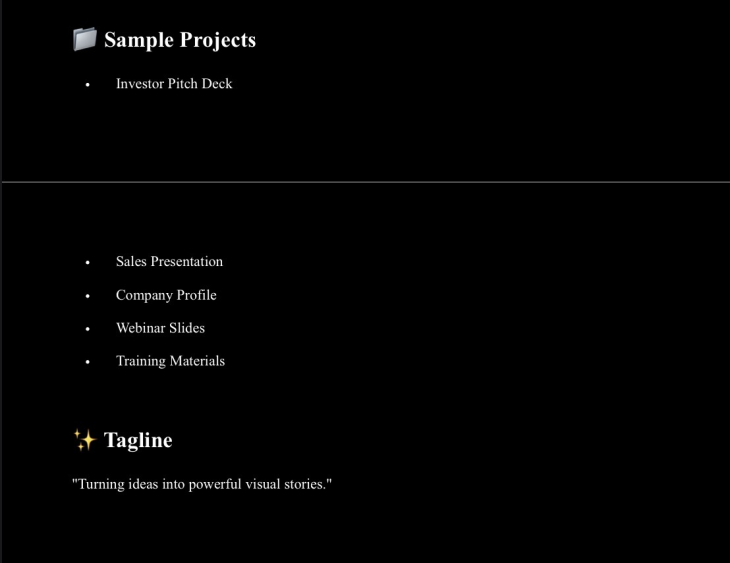Viewport: 730px width, 563px height.
Task: Click the sparkles emoji beside Tagline
Action: tap(84, 440)
